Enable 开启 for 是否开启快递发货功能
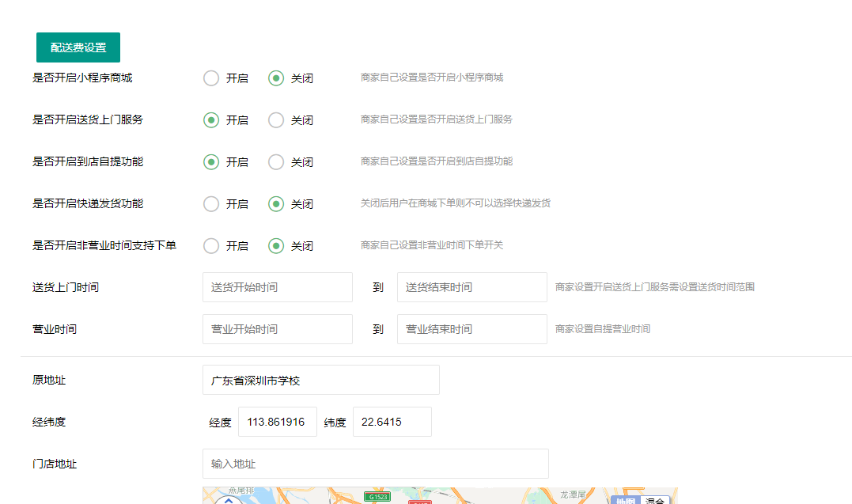This screenshot has width=852, height=504. (211, 204)
